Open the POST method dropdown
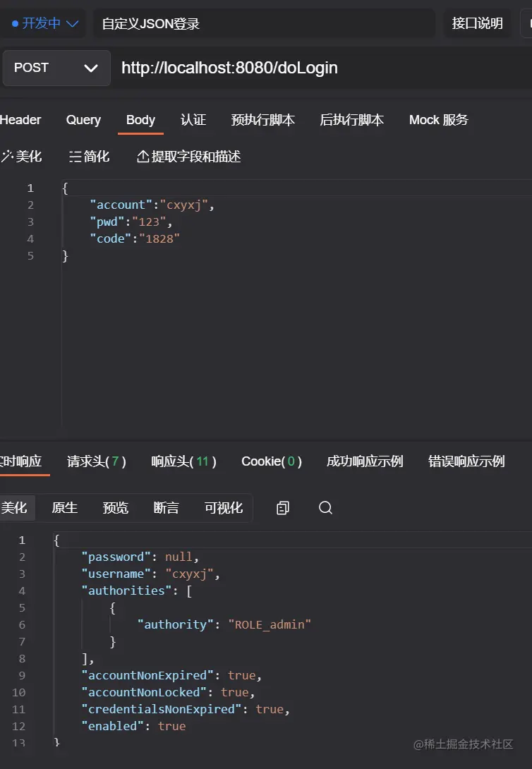Image resolution: width=532 pixels, height=769 pixels. [56, 68]
